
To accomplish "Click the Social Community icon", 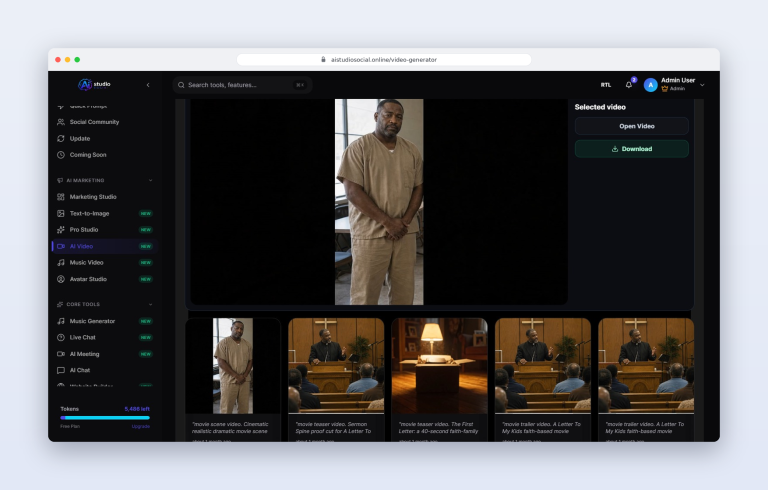I will (61, 122).
